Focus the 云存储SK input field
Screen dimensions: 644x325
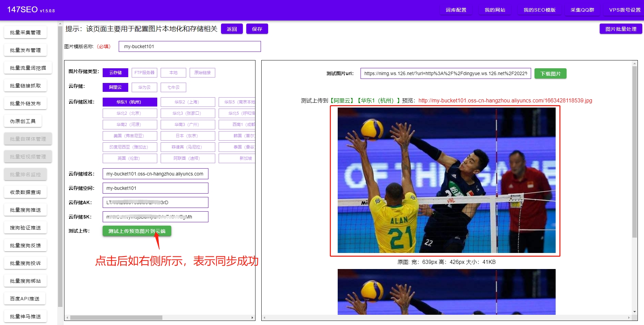[x=156, y=217]
